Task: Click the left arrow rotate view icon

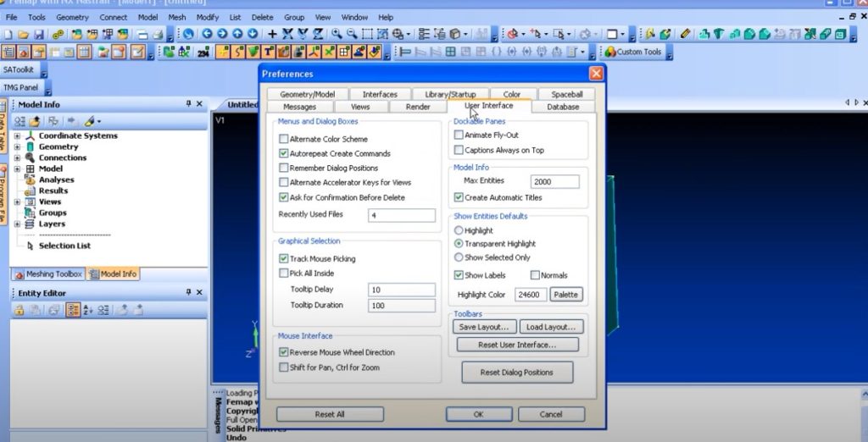Action: pos(207,35)
